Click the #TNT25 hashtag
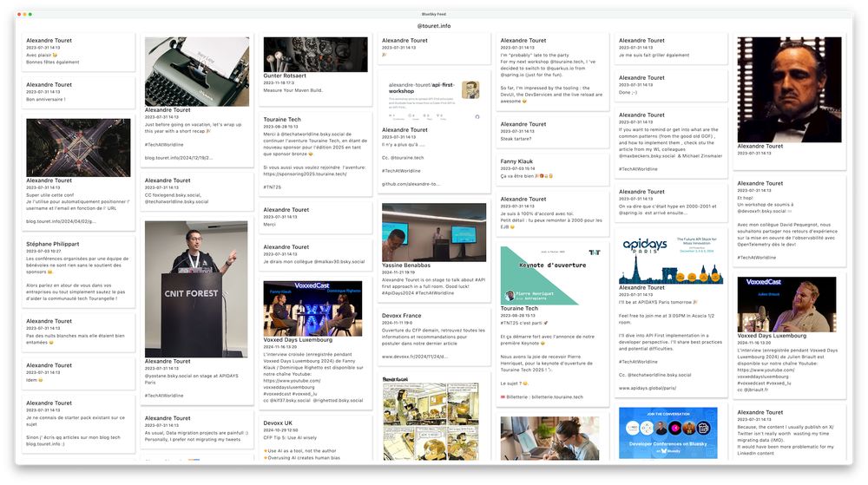868x485 pixels. pos(273,187)
